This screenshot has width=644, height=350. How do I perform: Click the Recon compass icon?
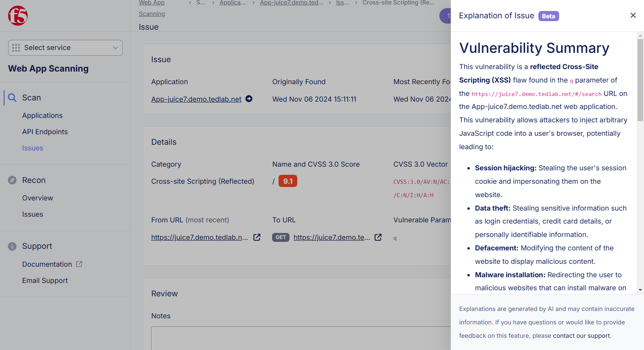(x=12, y=180)
